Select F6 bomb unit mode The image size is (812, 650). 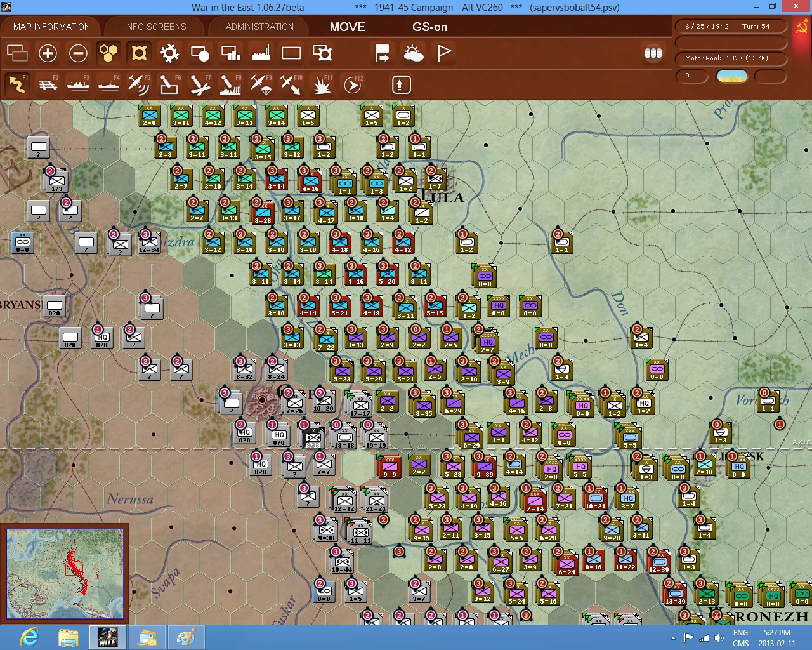[x=169, y=84]
